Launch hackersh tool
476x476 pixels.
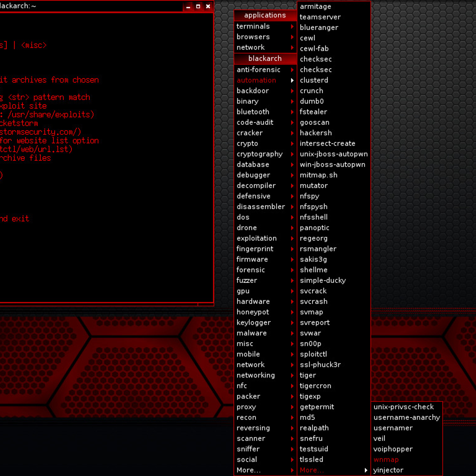(334, 133)
